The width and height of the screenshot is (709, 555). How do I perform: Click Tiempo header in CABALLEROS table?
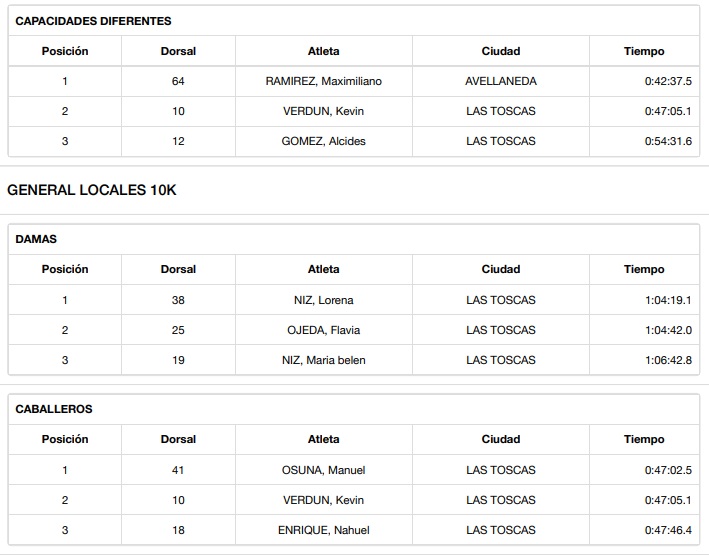[x=644, y=439]
